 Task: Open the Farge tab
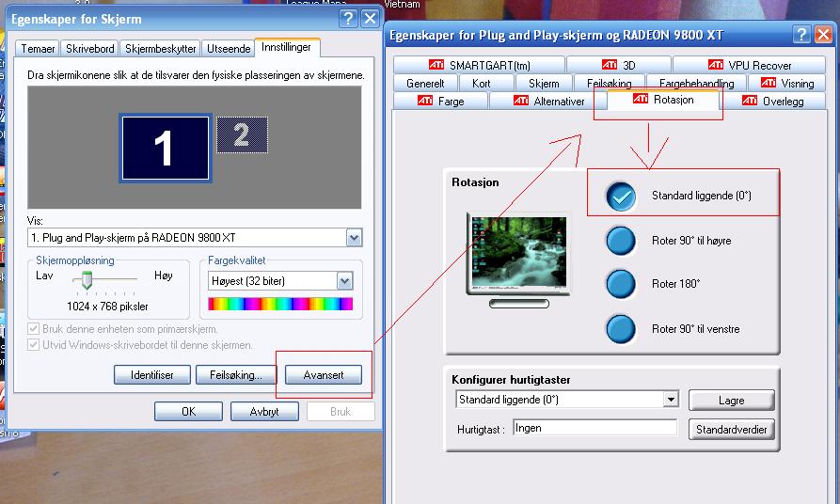(440, 101)
